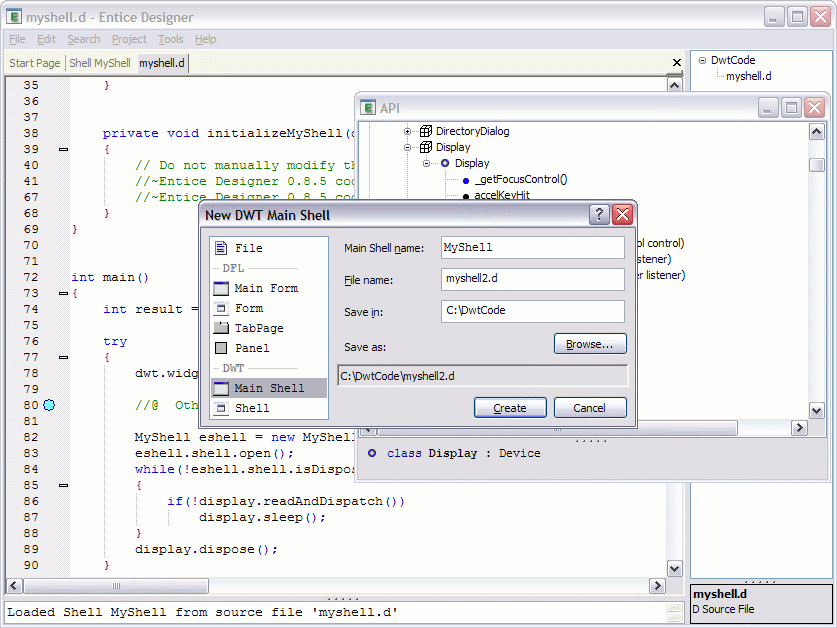Close the current editor tab with the X
The height and width of the screenshot is (628, 837).
point(676,62)
